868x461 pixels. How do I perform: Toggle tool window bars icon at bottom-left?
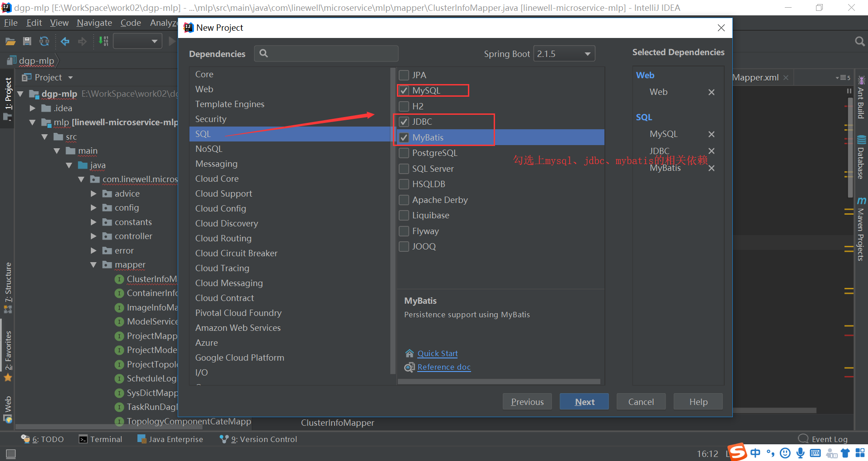pos(11,453)
